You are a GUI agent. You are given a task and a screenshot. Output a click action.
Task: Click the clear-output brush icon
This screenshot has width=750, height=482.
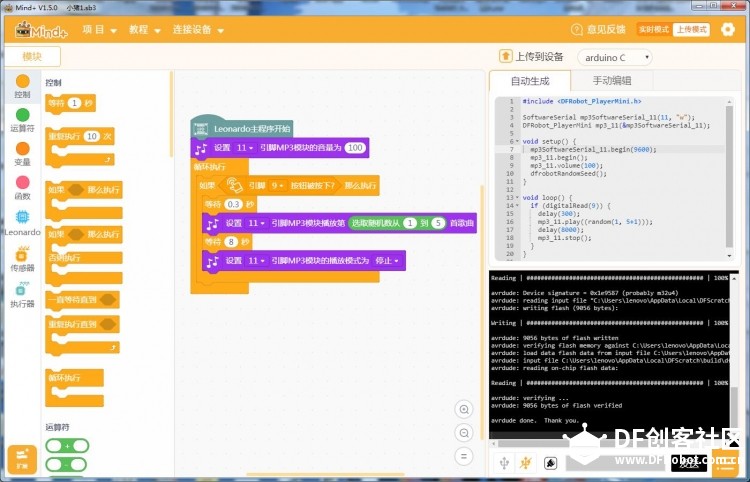(551, 463)
